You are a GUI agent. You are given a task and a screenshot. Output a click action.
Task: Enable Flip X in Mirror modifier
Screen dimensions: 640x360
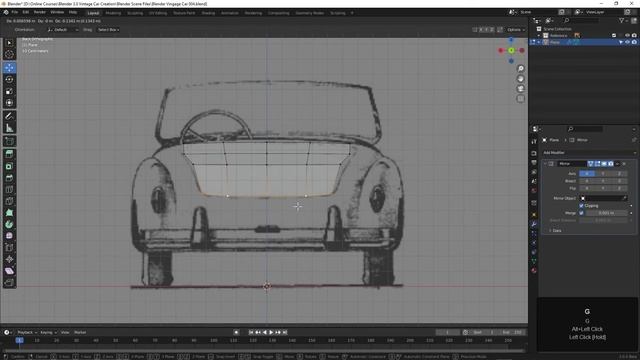[x=587, y=188]
